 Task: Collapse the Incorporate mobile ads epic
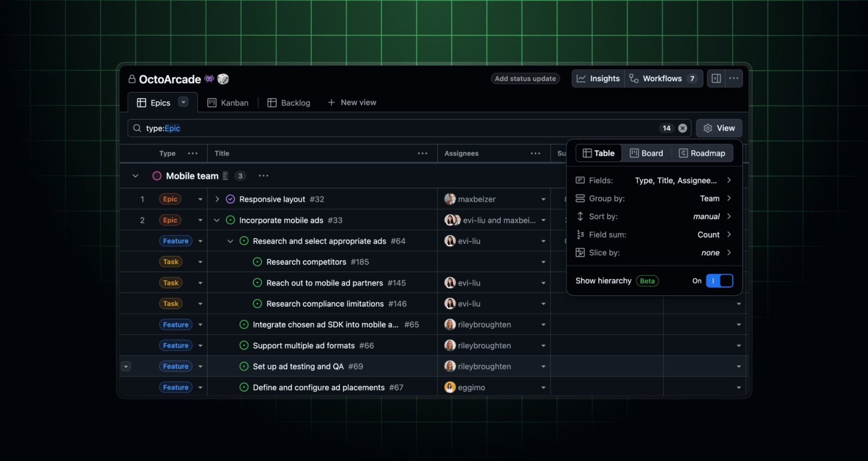point(216,220)
